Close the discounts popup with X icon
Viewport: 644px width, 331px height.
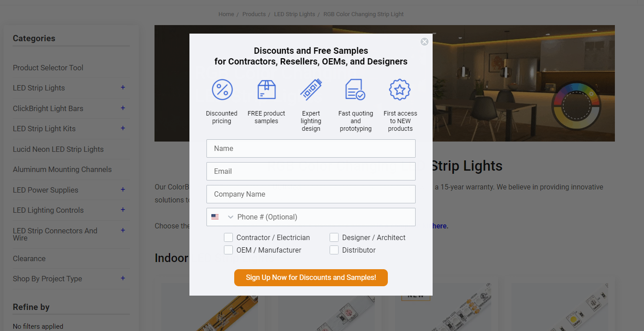[x=425, y=42]
